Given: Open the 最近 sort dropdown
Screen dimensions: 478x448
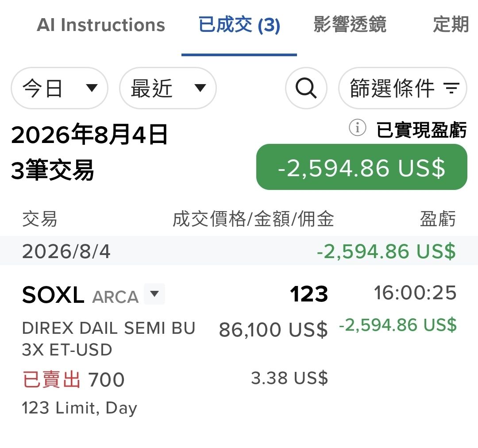Looking at the screenshot, I should click(168, 88).
